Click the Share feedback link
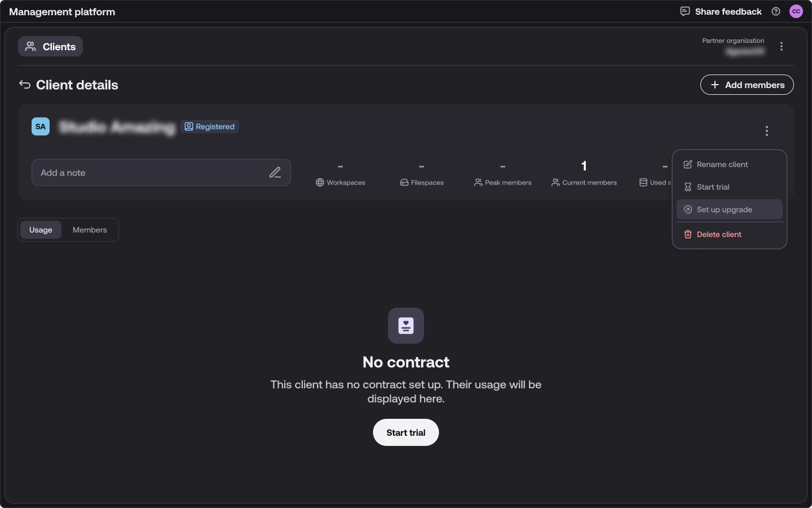This screenshot has width=812, height=508. (x=721, y=11)
